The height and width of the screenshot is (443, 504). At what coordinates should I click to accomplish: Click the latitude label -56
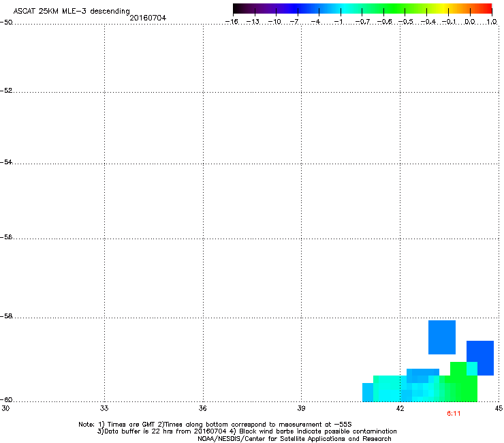[6, 237]
